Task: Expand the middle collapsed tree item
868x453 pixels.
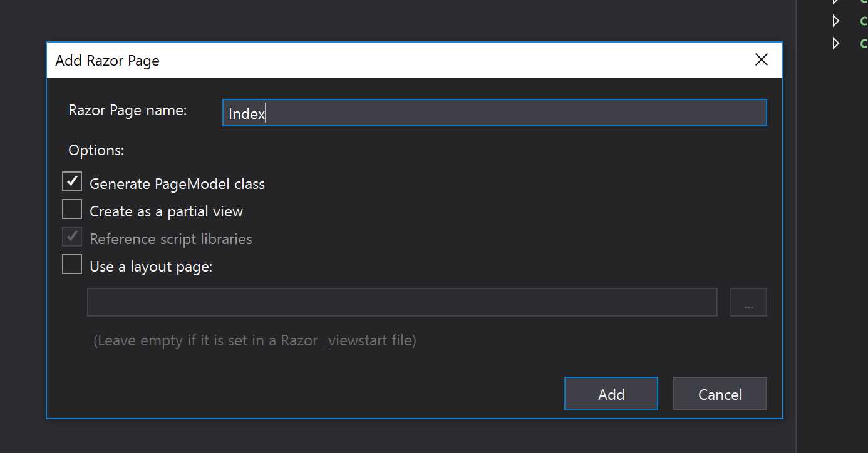Action: (x=837, y=20)
